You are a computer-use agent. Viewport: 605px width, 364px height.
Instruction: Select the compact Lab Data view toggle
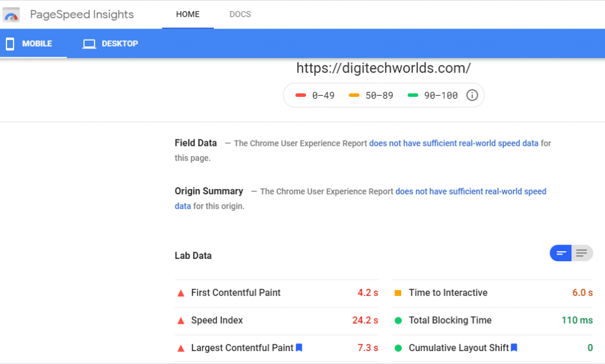click(561, 253)
